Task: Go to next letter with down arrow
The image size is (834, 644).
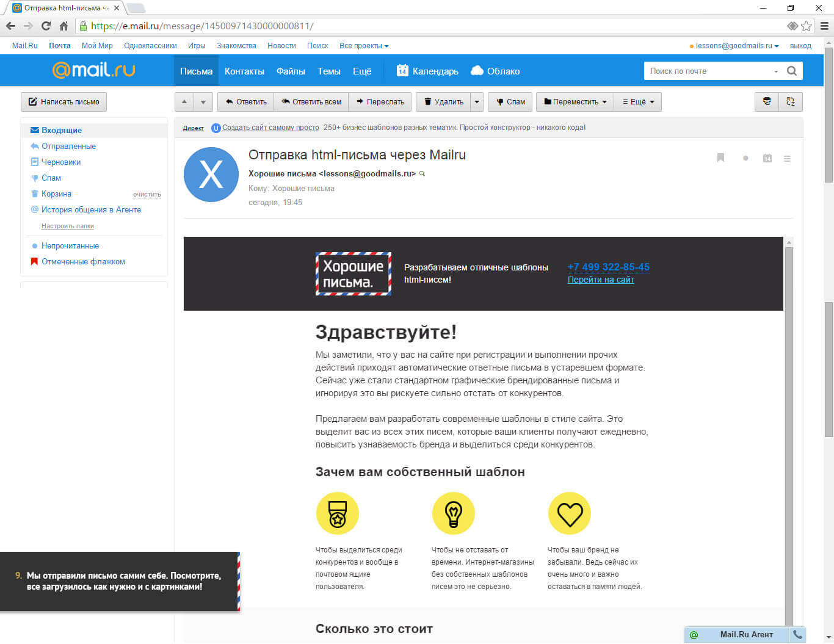Action: (x=203, y=102)
